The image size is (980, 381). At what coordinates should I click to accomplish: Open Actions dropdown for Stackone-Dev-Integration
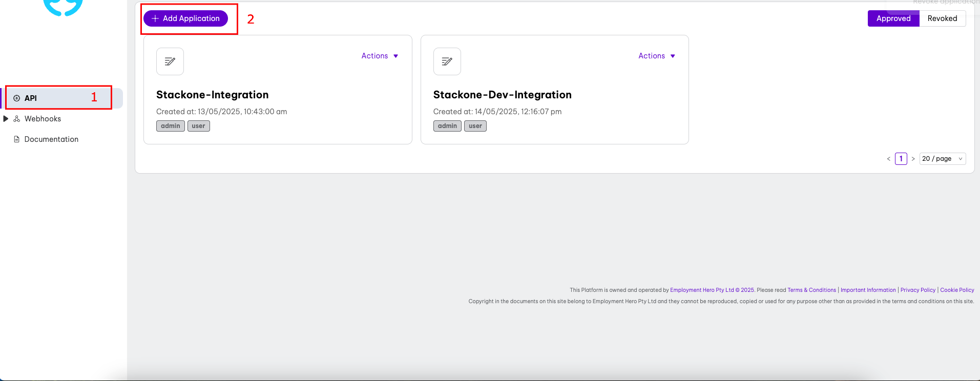pos(657,56)
